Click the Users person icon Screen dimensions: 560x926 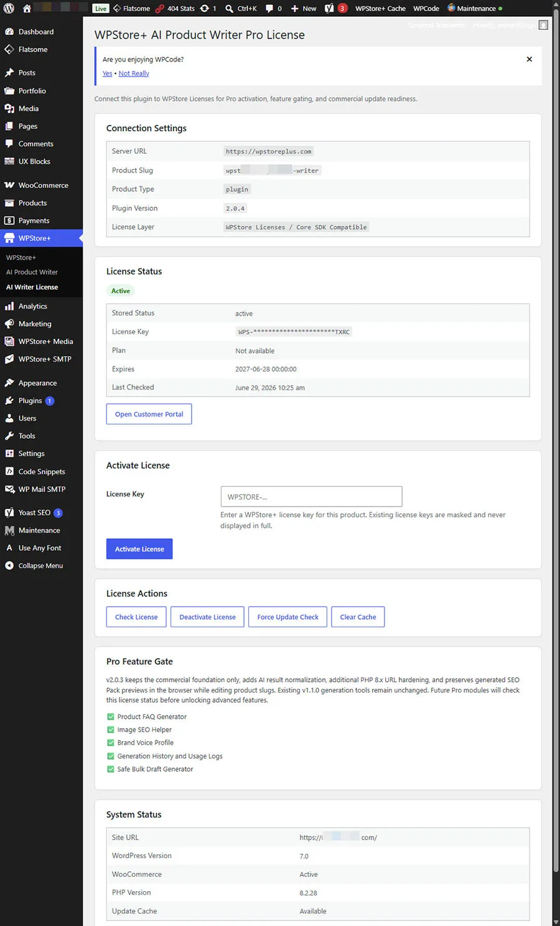pos(9,418)
